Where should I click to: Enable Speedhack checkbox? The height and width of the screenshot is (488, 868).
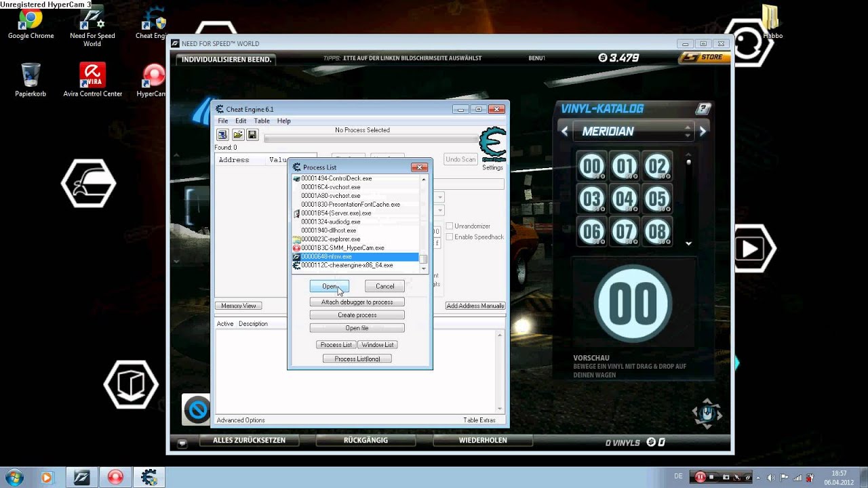coord(449,237)
